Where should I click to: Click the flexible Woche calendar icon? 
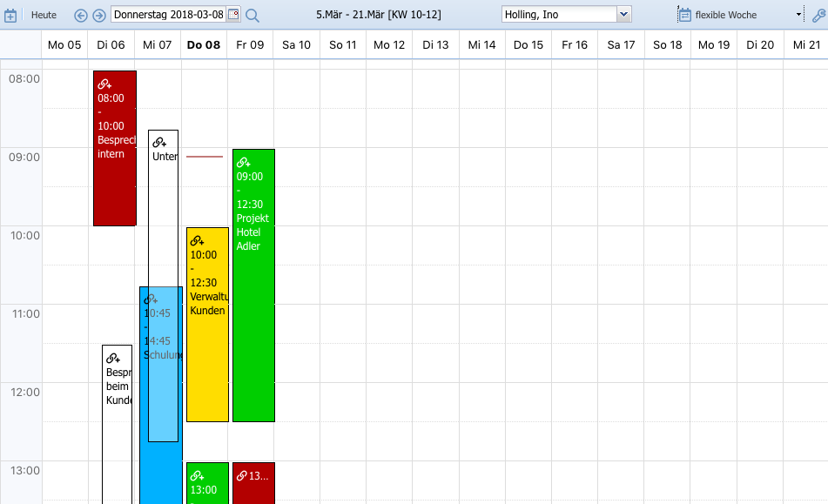tap(684, 15)
